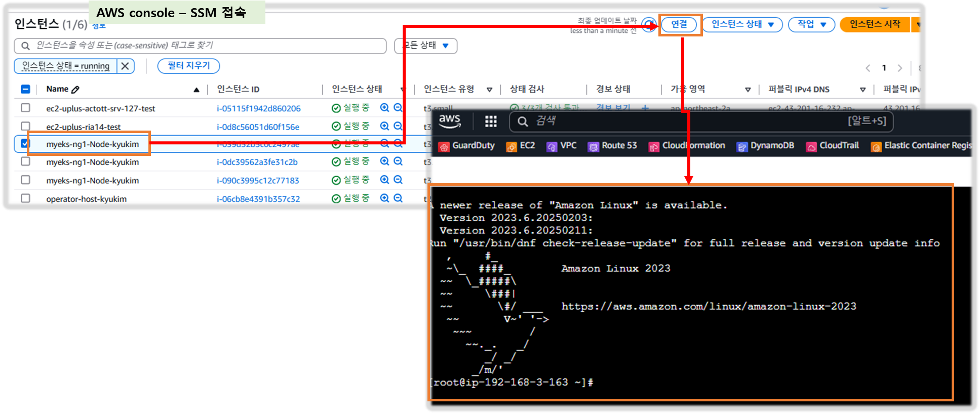Zoom in icon on i-0dc39562a3fe31c2b row

point(385,161)
